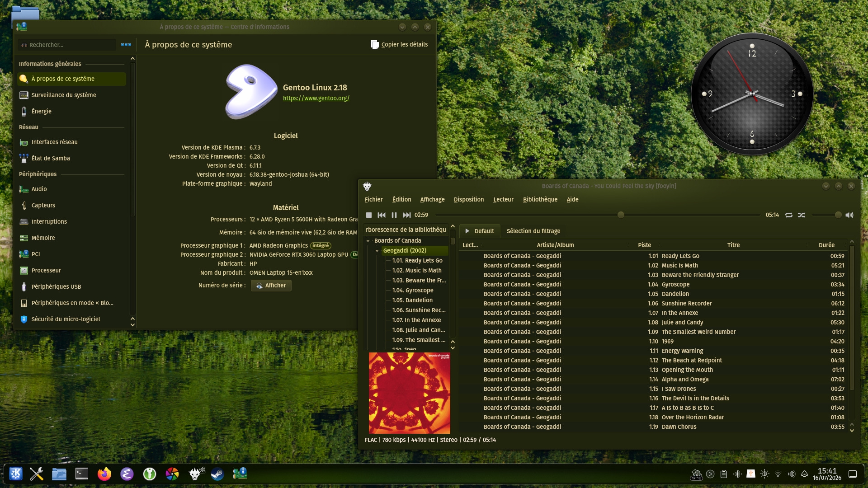Open the KDE application launcher

pyautogui.click(x=16, y=474)
